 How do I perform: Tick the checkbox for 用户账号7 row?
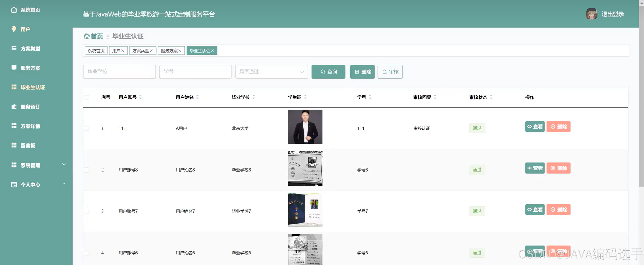click(x=87, y=211)
